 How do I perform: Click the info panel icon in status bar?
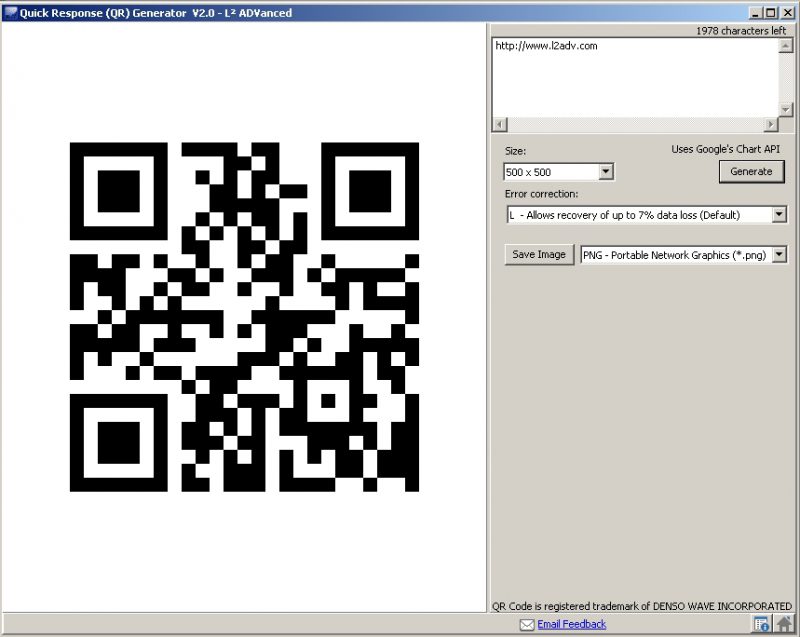pyautogui.click(x=761, y=624)
